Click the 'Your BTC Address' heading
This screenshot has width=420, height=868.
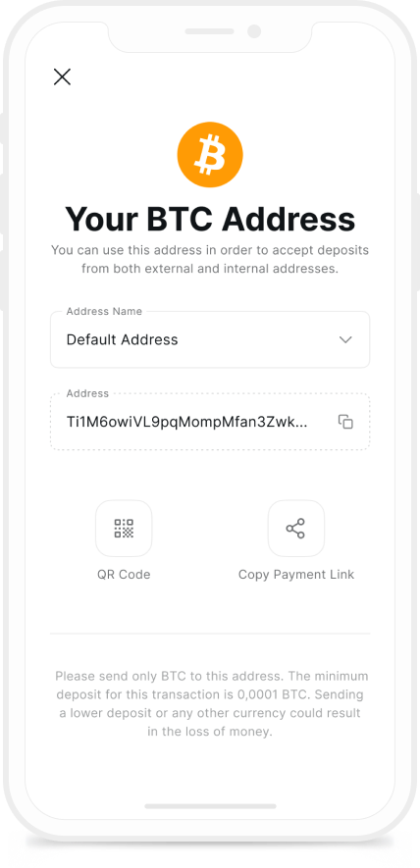point(210,219)
